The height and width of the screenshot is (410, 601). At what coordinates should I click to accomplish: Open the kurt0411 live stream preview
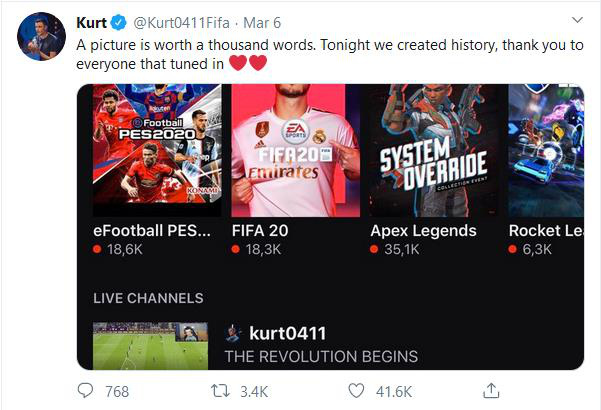tap(150, 344)
